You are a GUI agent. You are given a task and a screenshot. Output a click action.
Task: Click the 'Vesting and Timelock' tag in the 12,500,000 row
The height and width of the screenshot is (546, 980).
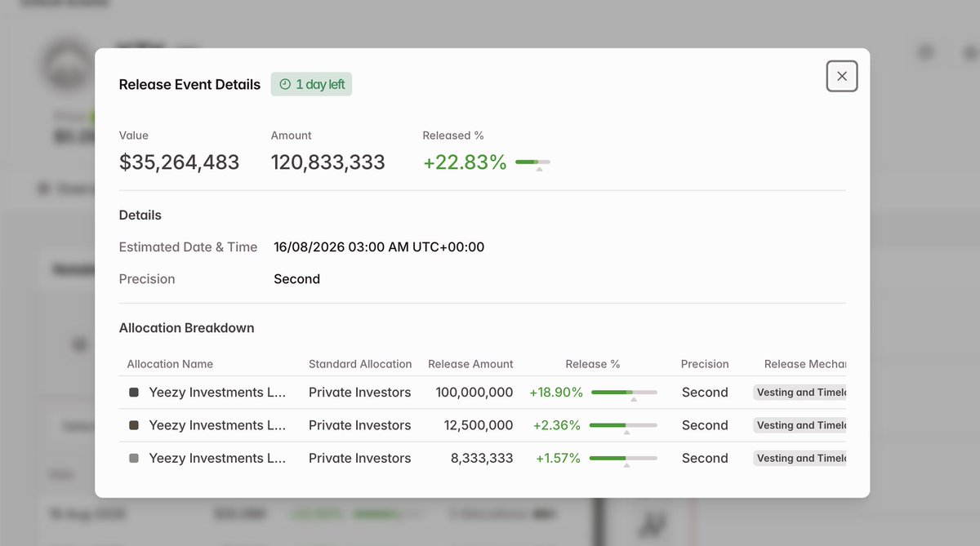[x=800, y=425]
